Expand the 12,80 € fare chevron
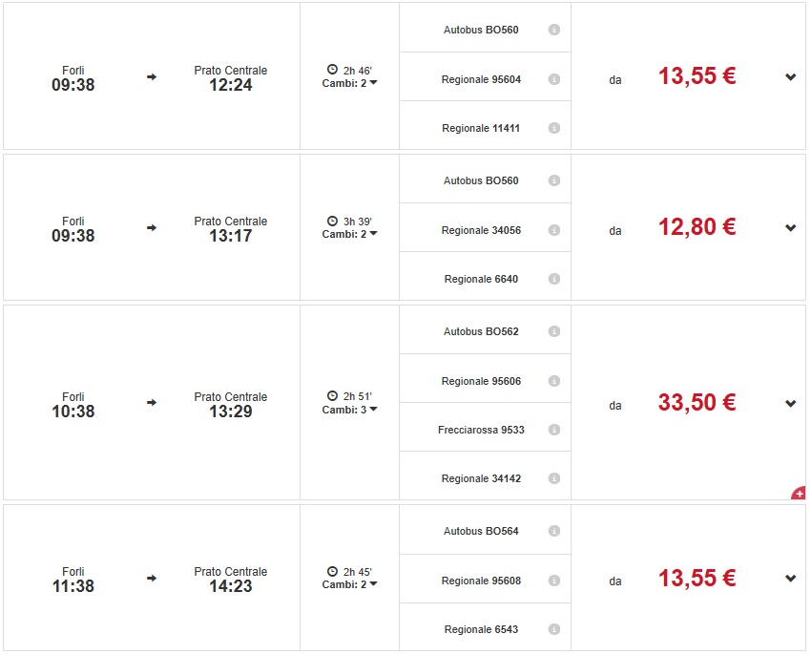Image resolution: width=812 pixels, height=655 pixels. 791,227
